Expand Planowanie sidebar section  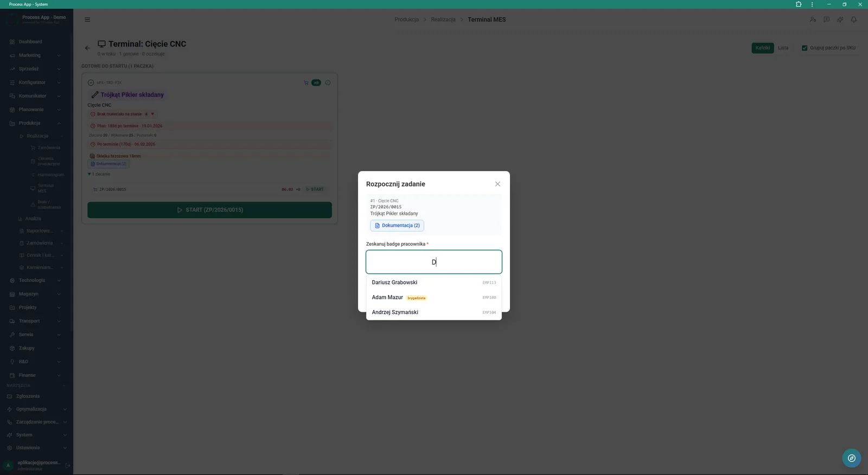pyautogui.click(x=35, y=110)
